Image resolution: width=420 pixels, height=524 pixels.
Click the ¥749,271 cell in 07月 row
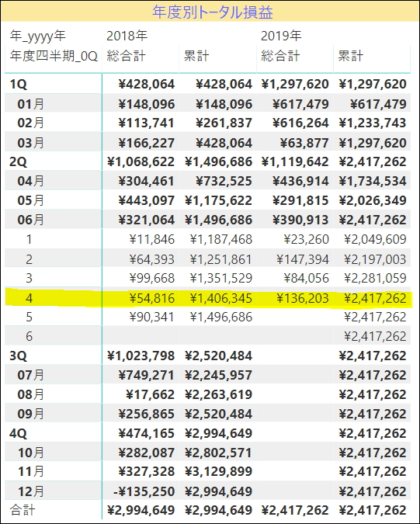point(147,375)
